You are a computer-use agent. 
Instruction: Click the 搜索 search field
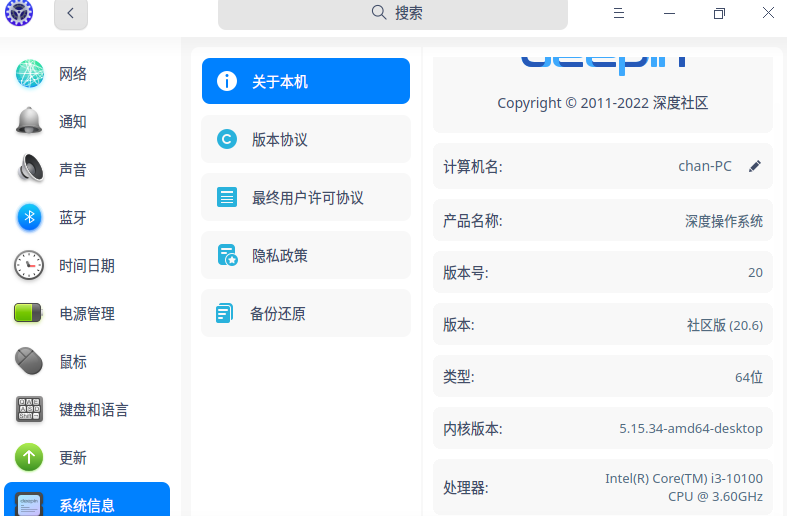click(393, 13)
